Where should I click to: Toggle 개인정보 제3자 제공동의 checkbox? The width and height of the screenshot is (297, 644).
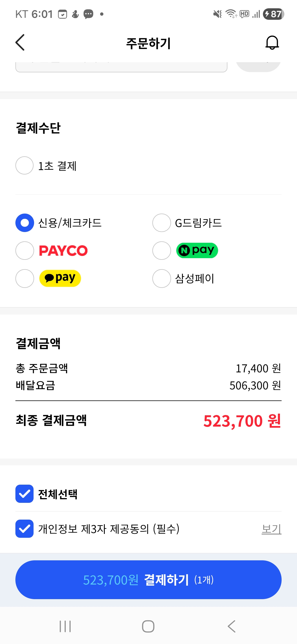point(24,529)
